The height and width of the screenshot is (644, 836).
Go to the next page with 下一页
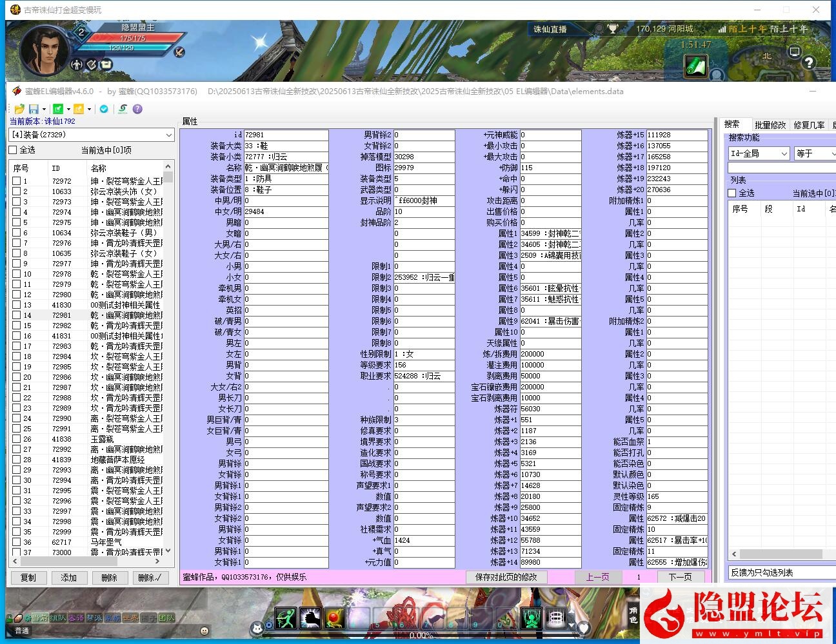click(679, 576)
